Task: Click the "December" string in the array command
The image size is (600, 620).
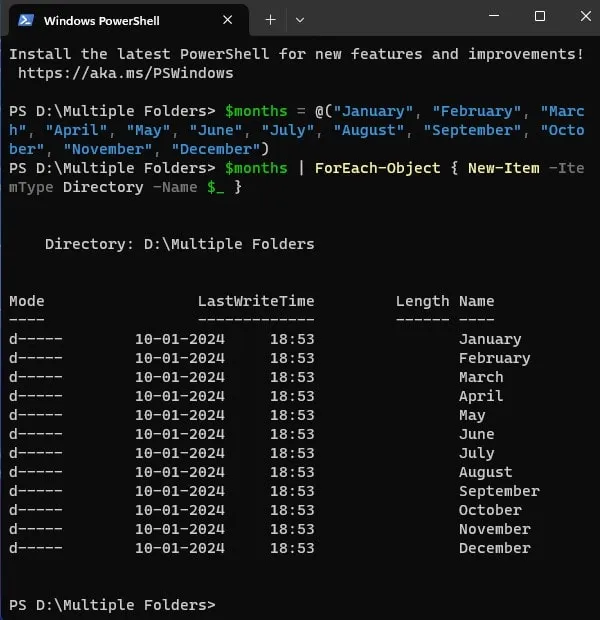Action: pos(216,149)
